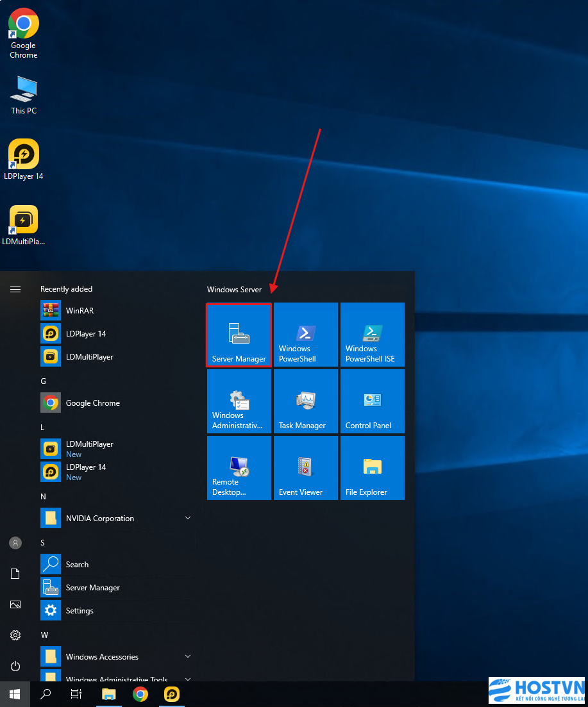Open LDPlayer from the taskbar
588x707 pixels.
click(x=172, y=694)
